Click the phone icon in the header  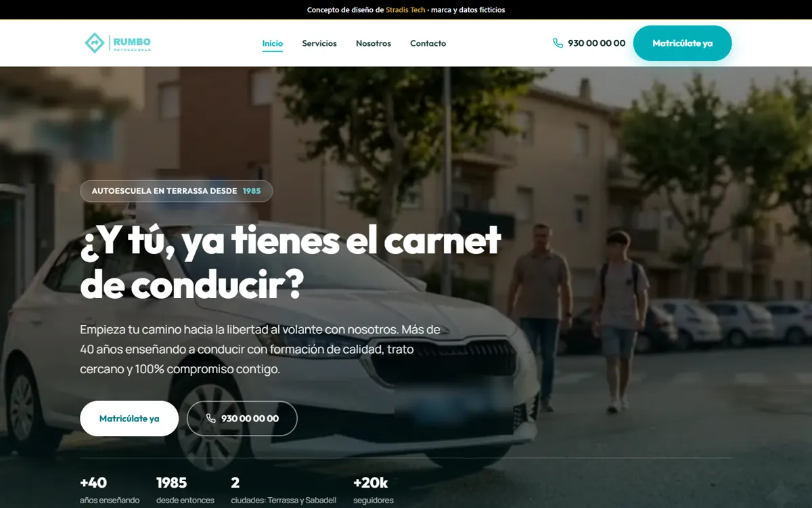[x=558, y=43]
